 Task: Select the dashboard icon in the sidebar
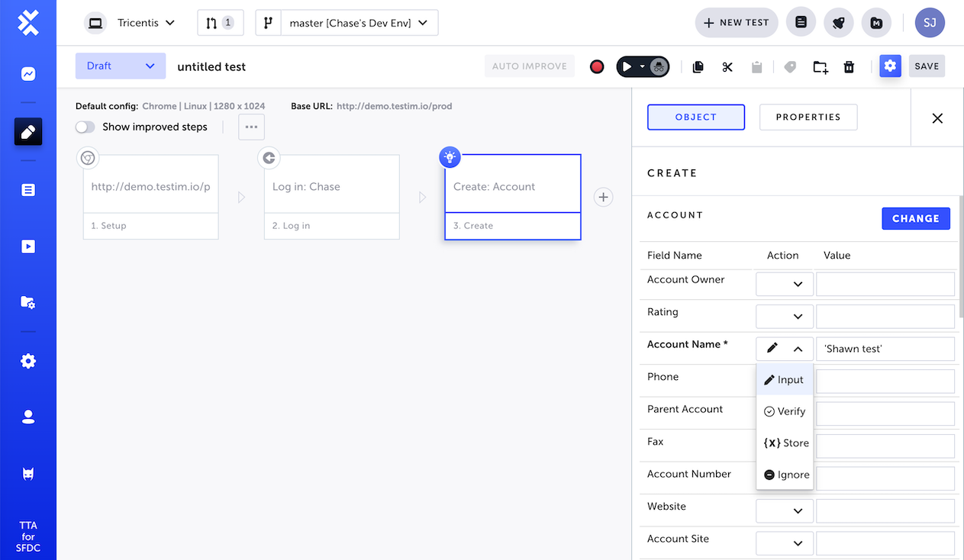[27, 74]
